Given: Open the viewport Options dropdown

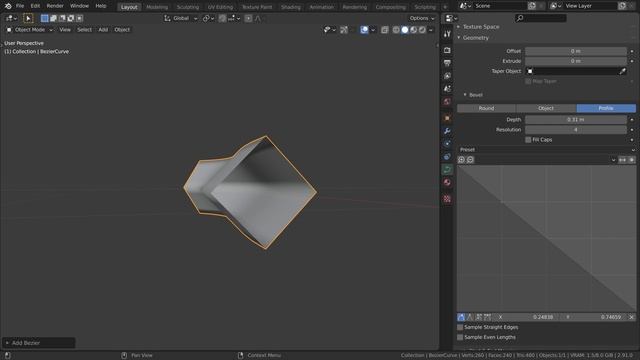Looking at the screenshot, I should (422, 18).
